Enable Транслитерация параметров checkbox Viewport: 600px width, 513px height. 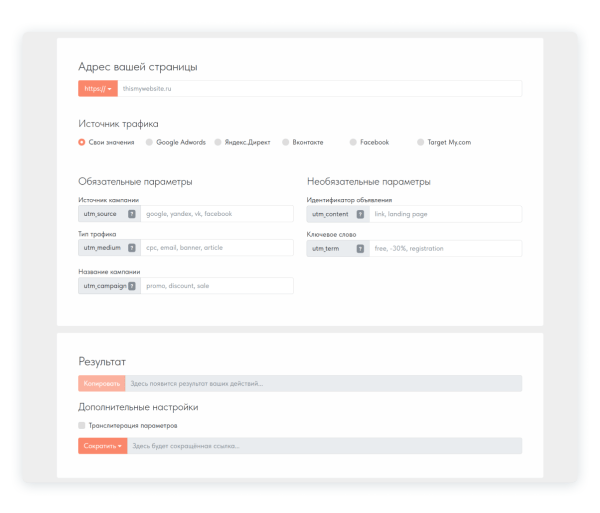pyautogui.click(x=82, y=425)
